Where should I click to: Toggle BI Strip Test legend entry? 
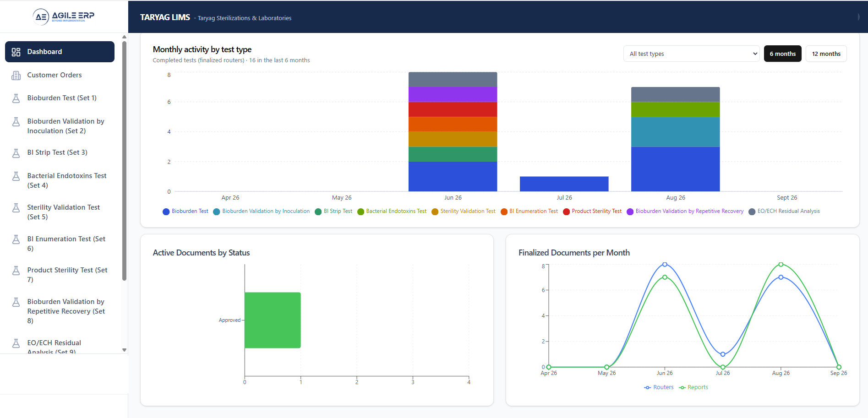tap(333, 211)
